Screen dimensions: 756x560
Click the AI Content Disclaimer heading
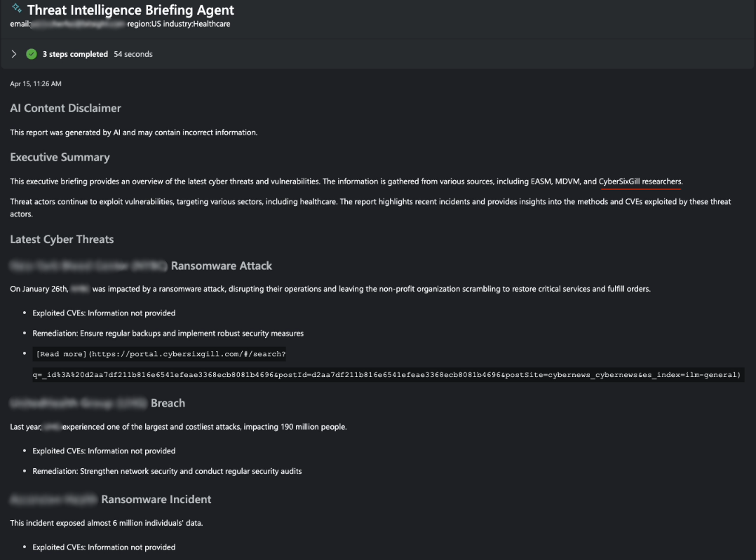(65, 108)
